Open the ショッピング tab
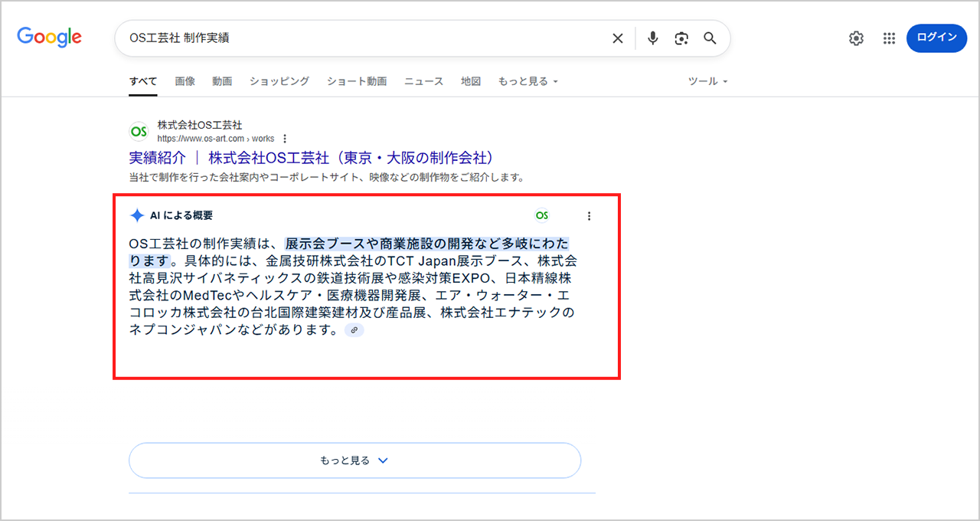This screenshot has width=980, height=521. [279, 81]
